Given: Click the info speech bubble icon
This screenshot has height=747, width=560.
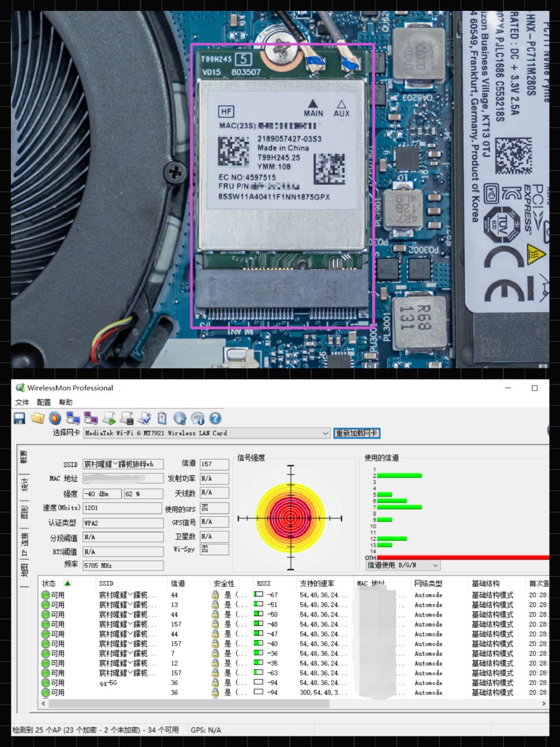Looking at the screenshot, I should 198,419.
